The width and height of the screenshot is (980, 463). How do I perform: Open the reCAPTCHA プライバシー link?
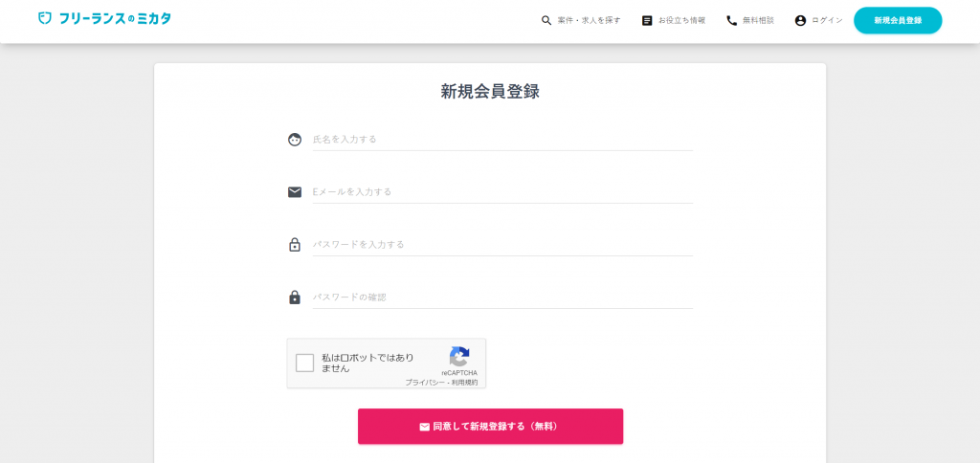(424, 383)
